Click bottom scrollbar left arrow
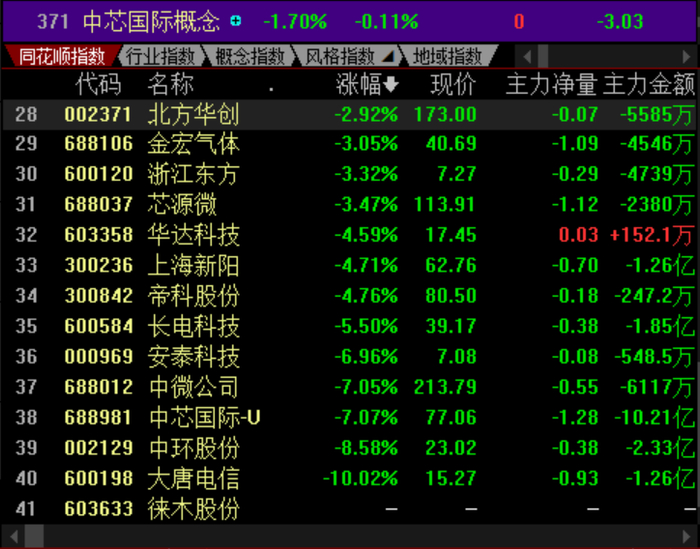This screenshot has height=549, width=700. click(x=14, y=536)
